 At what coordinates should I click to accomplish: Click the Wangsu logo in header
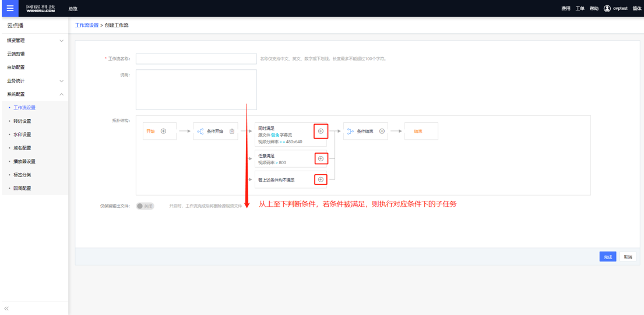click(40, 9)
